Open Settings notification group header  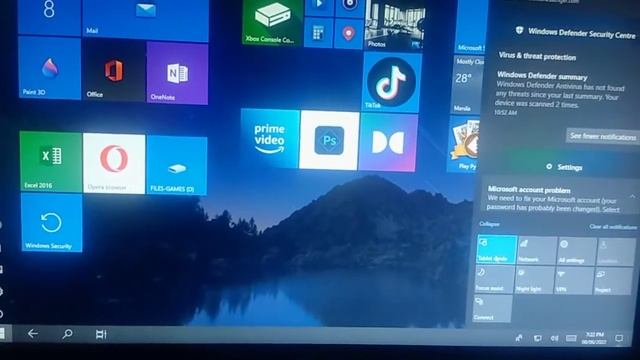click(x=564, y=167)
